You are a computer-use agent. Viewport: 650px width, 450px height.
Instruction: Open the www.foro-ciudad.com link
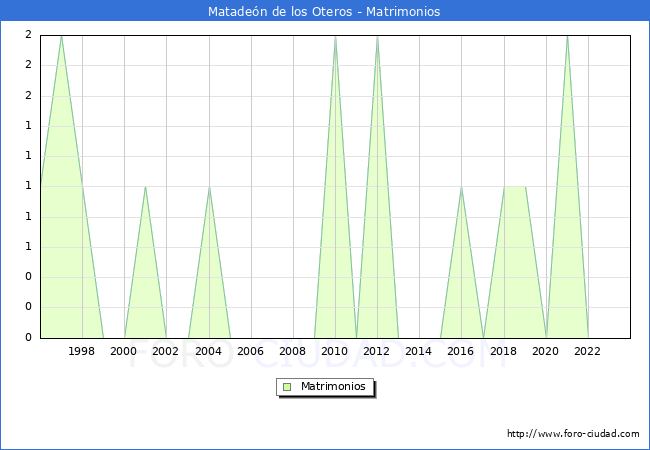click(573, 434)
